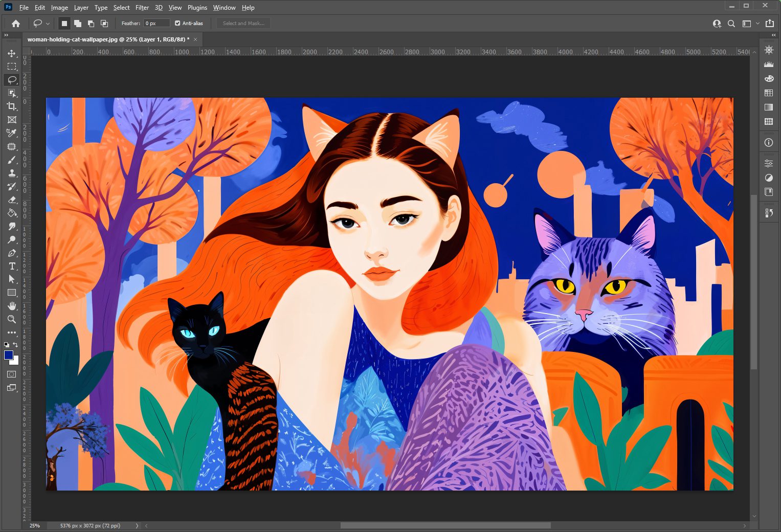Open the Lasso tool preset picker dropdown
The width and height of the screenshot is (781, 532).
coord(48,24)
